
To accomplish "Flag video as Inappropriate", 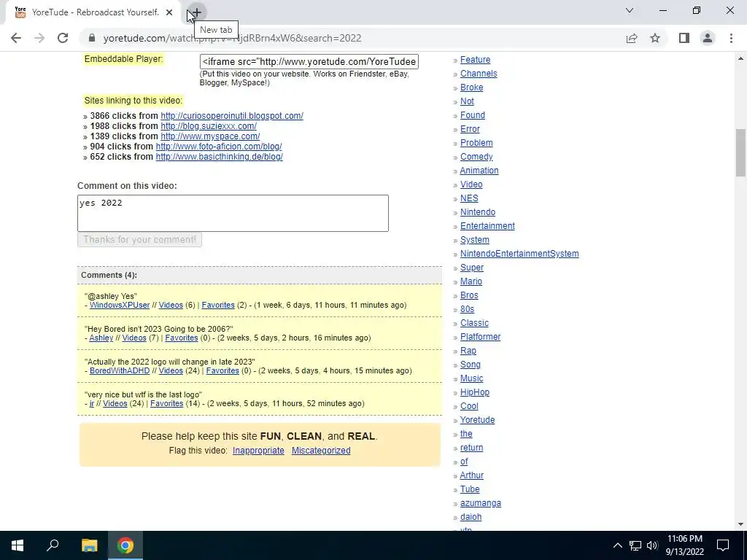I will pyautogui.click(x=258, y=451).
